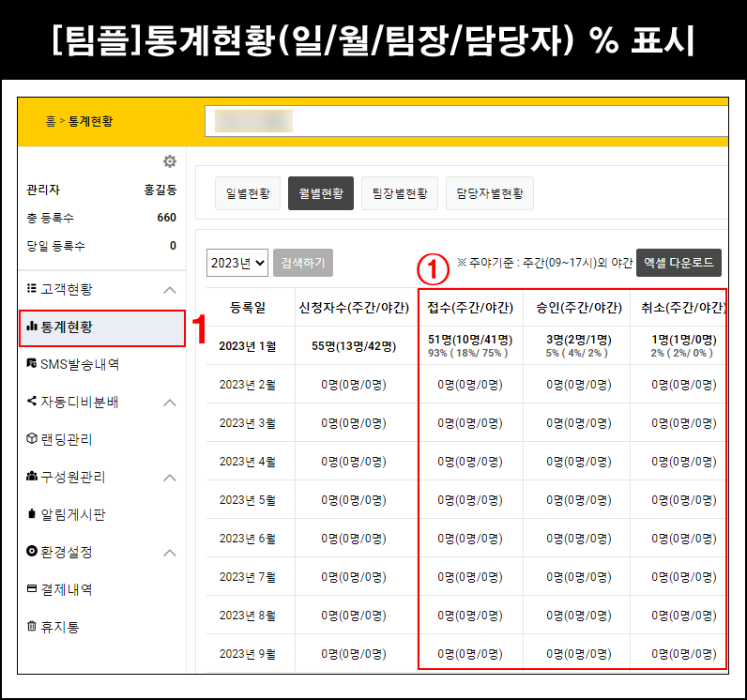Viewport: 747px width, 700px height.
Task: Click the clipboard icon beside 알림게시판
Action: 32,514
